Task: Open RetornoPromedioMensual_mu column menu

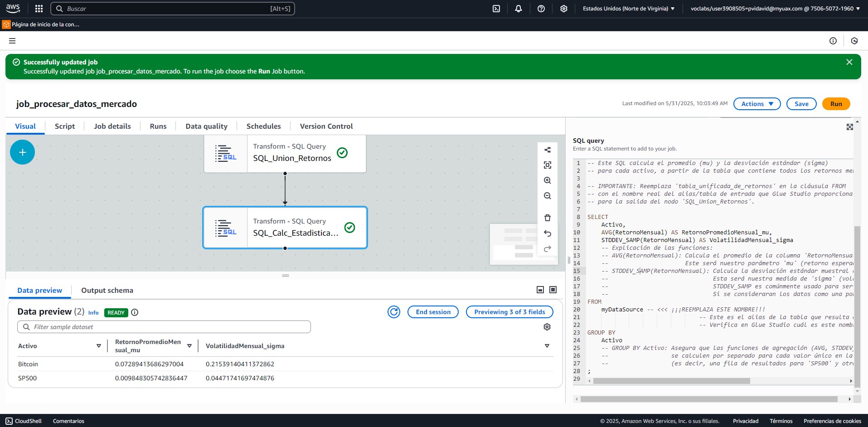Action: (189, 346)
